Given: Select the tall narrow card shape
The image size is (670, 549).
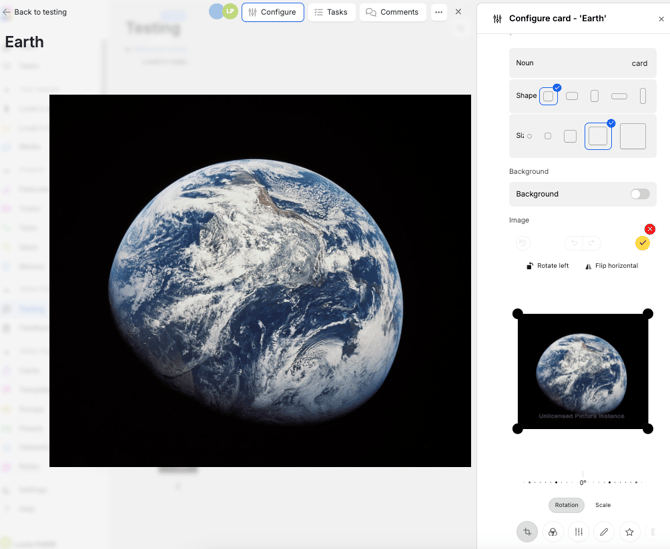Looking at the screenshot, I should point(643,96).
